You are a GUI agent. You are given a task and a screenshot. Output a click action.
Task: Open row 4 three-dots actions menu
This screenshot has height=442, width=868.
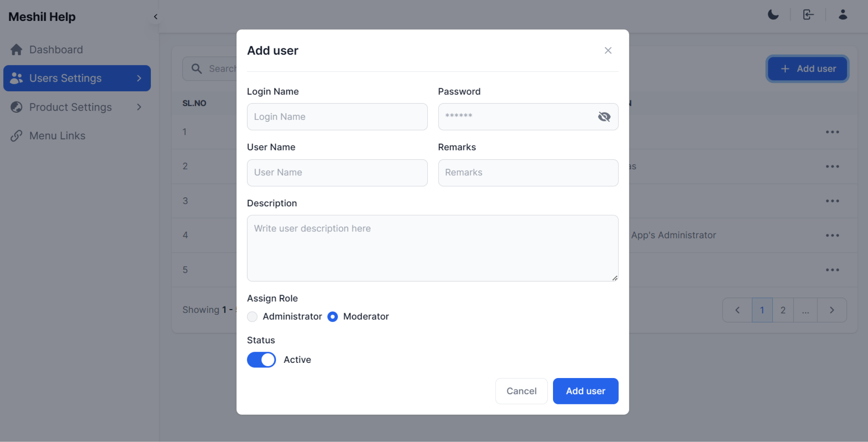(x=832, y=235)
